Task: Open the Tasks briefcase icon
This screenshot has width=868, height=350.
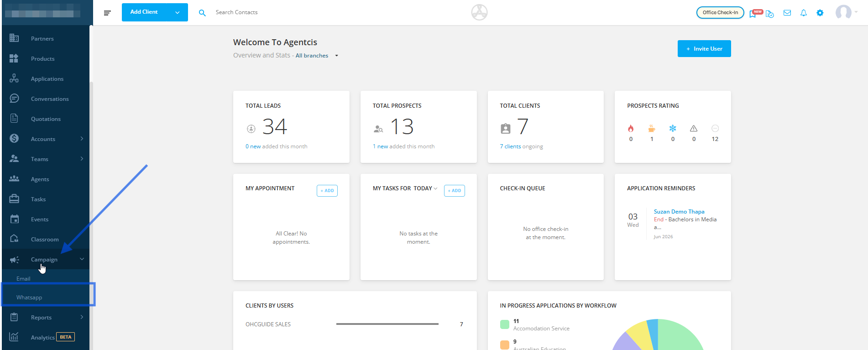Action: (x=14, y=199)
